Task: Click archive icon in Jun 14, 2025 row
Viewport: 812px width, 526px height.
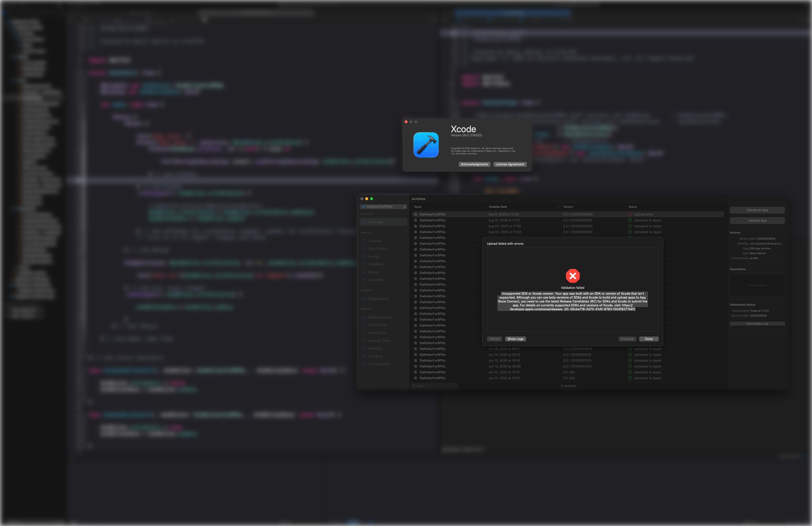Action: pyautogui.click(x=416, y=355)
